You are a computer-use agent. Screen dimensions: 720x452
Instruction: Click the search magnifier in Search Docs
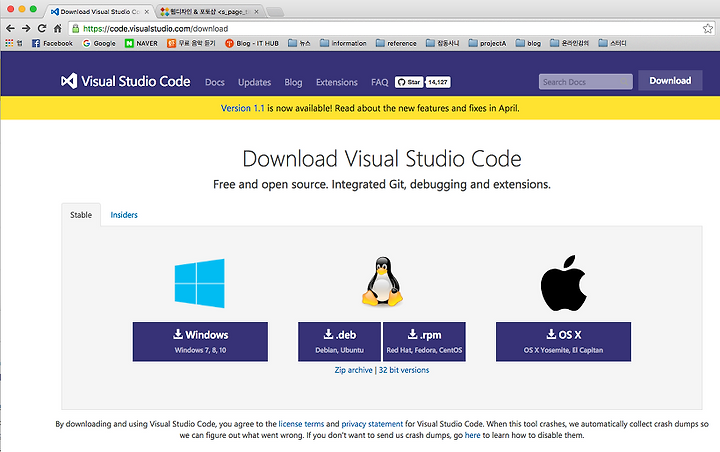click(x=624, y=82)
